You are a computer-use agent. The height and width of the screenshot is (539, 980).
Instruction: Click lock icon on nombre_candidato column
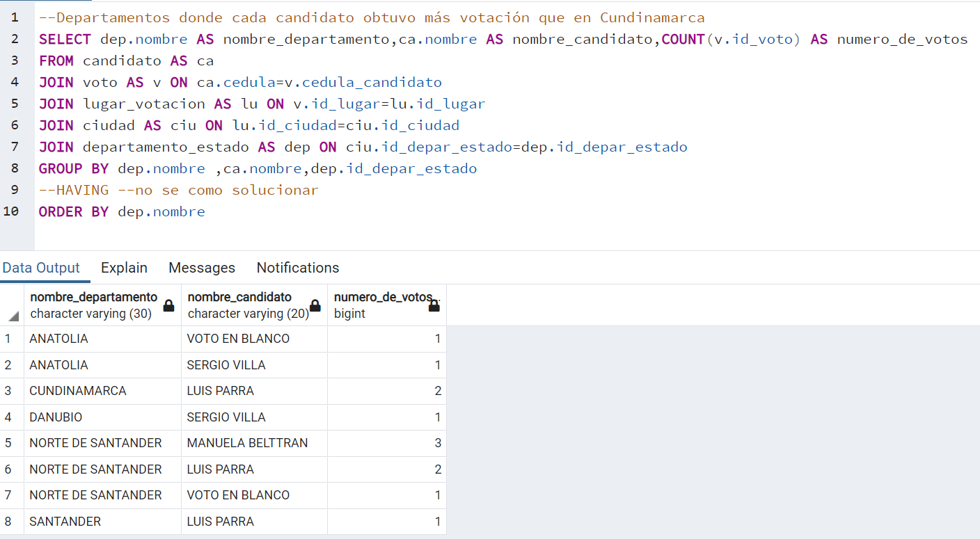[315, 305]
